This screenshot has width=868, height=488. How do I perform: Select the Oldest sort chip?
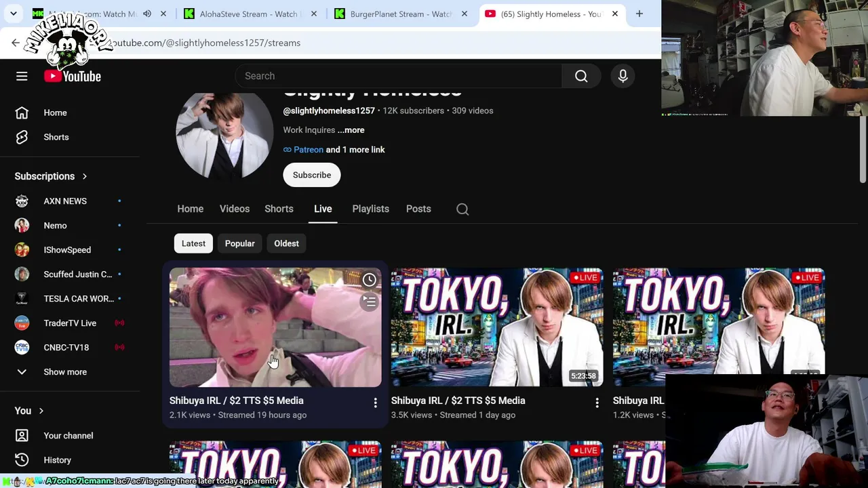coord(286,243)
